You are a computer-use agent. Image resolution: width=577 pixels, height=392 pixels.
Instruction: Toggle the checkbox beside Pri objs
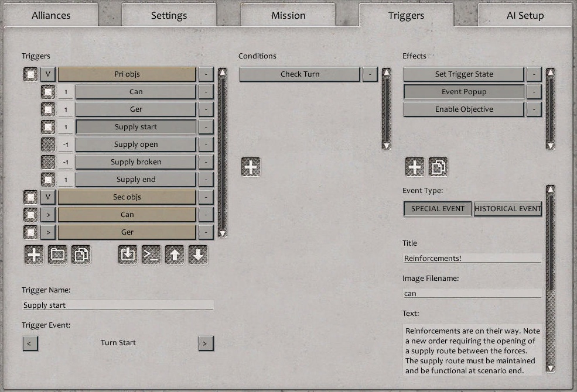click(30, 74)
